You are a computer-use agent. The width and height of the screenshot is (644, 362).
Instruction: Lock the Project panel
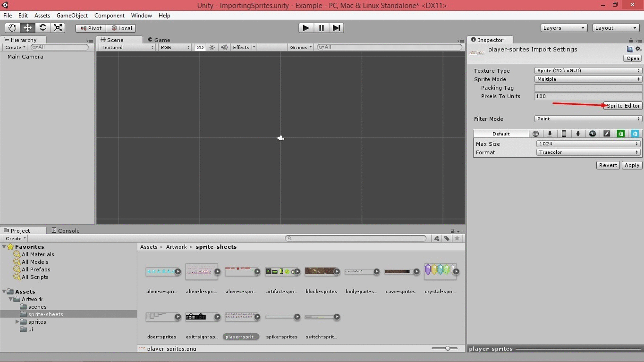coord(452,231)
